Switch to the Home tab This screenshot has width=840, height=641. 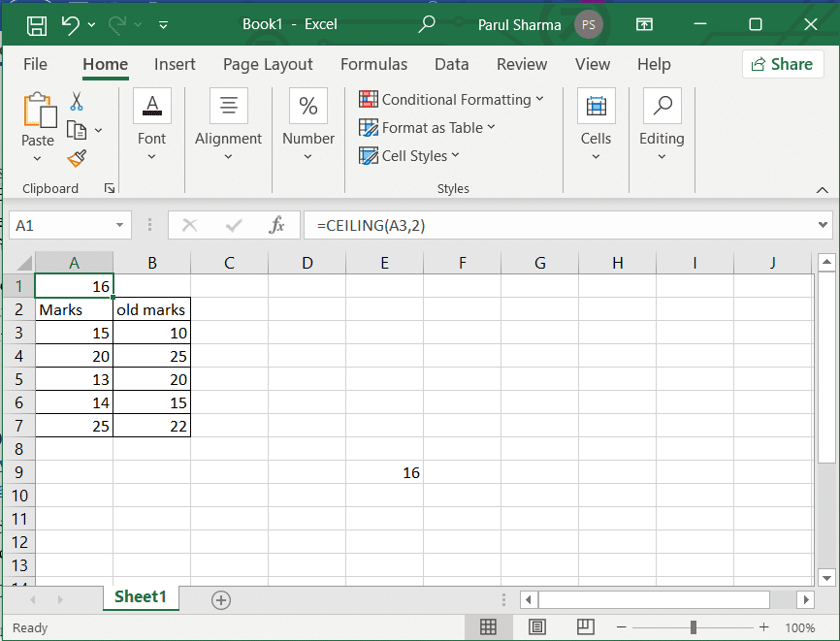pos(105,64)
